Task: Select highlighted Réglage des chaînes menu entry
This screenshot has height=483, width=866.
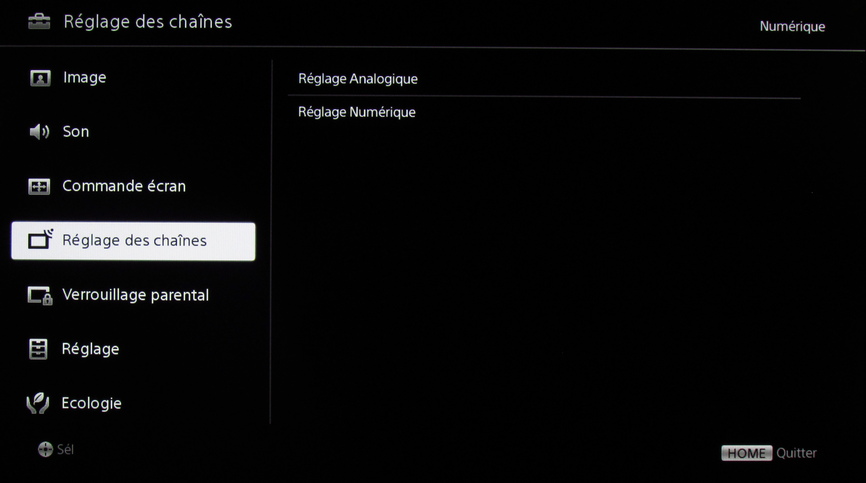Action: click(133, 241)
